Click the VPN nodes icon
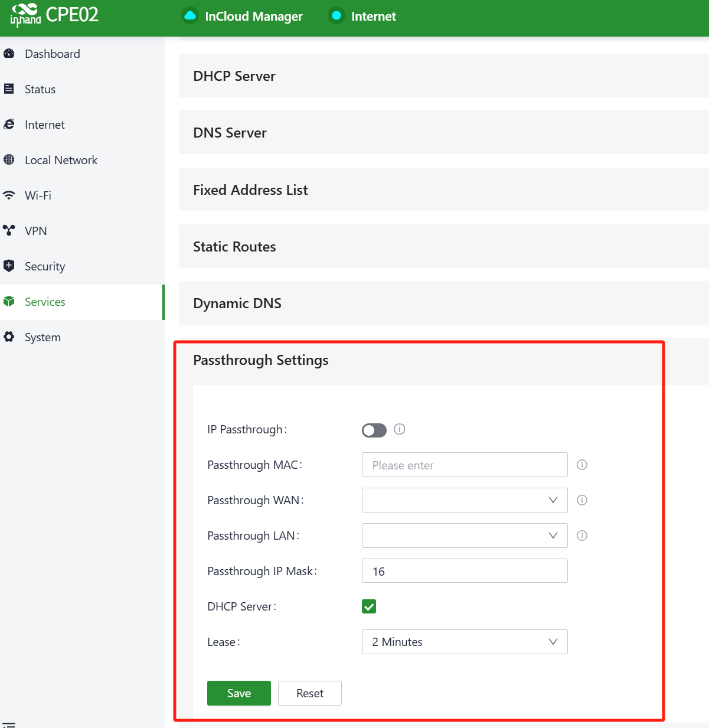The width and height of the screenshot is (709, 728). [x=9, y=230]
